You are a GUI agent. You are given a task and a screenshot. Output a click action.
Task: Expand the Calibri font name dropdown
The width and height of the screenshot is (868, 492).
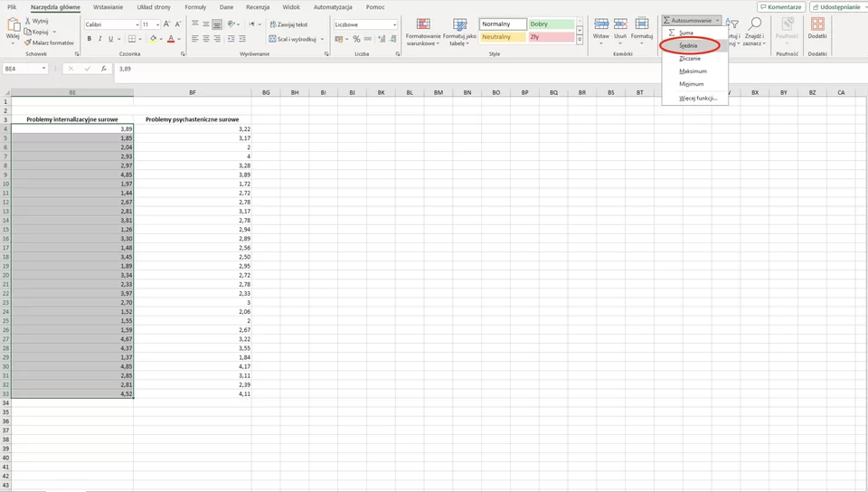point(137,24)
